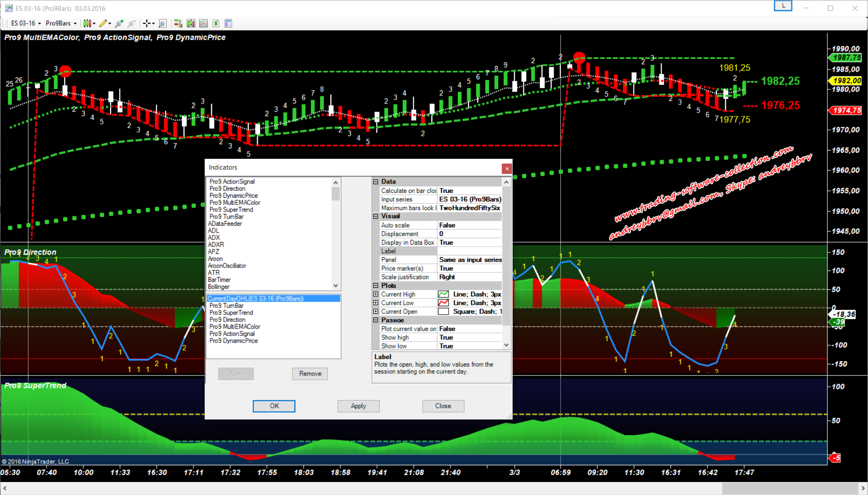Click the Remove button
The height and width of the screenshot is (495, 868).
tap(310, 374)
